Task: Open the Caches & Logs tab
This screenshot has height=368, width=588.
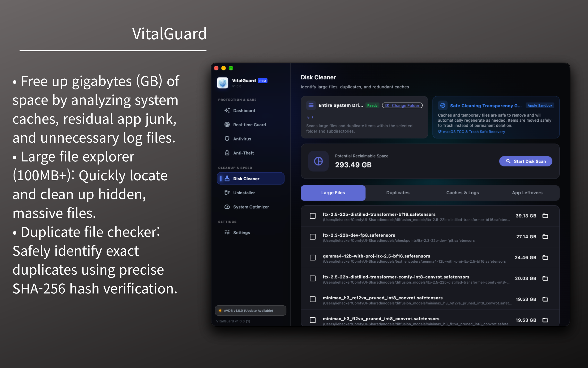Action: 462,193
